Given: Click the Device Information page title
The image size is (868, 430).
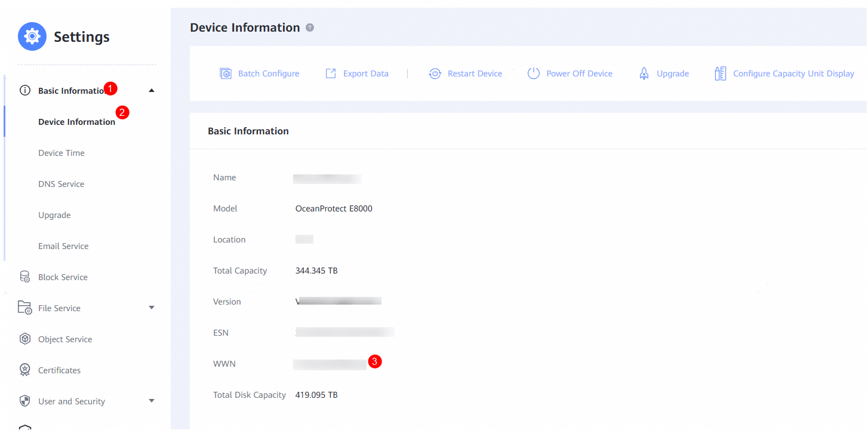Looking at the screenshot, I should click(x=245, y=27).
